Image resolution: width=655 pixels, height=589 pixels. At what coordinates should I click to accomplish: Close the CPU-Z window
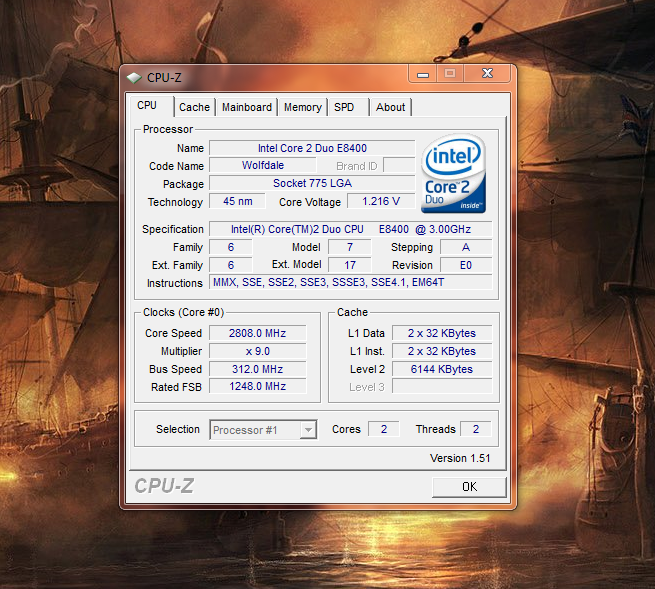coord(487,74)
